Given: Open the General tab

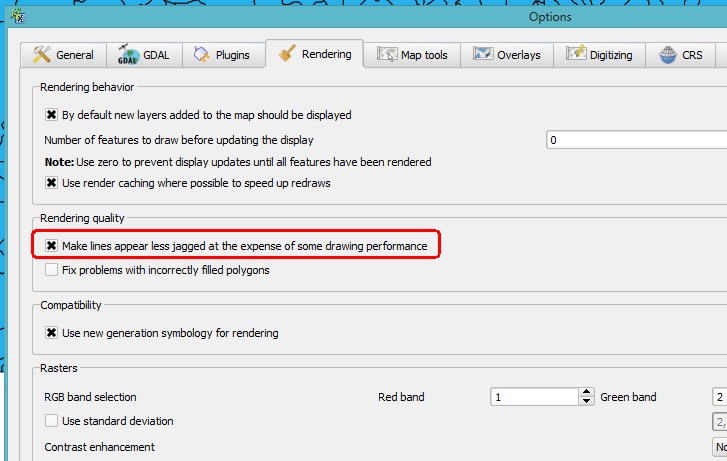Looking at the screenshot, I should (x=64, y=55).
